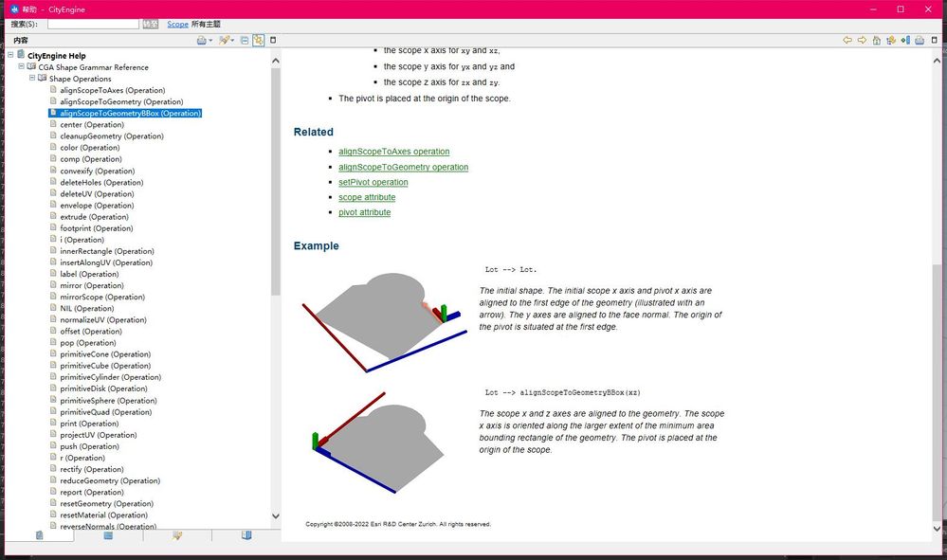Click the page icon beside label (Operation)
Image resolution: width=947 pixels, height=560 pixels.
point(53,273)
